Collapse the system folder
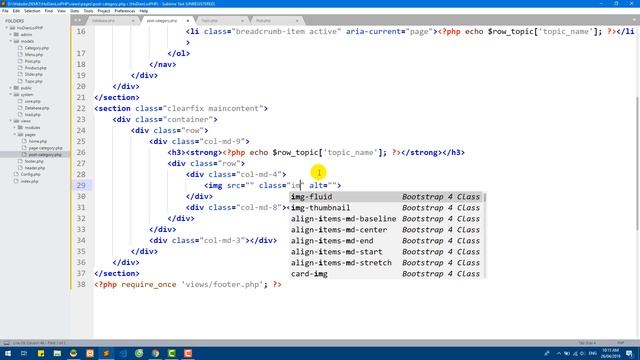This screenshot has width=640, height=360. (11, 94)
